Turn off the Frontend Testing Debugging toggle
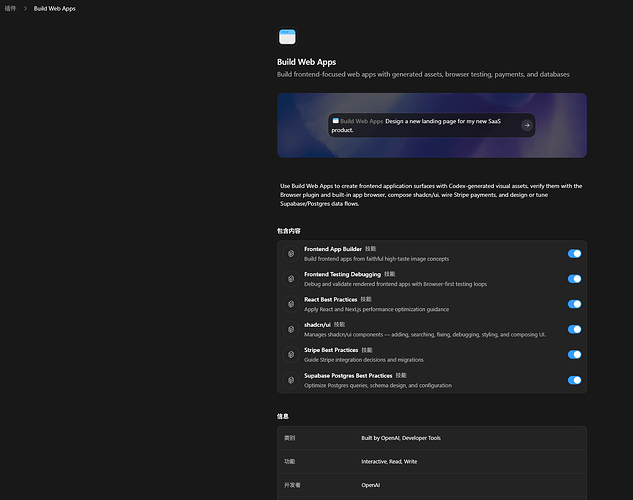The height and width of the screenshot is (500, 633). (574, 279)
